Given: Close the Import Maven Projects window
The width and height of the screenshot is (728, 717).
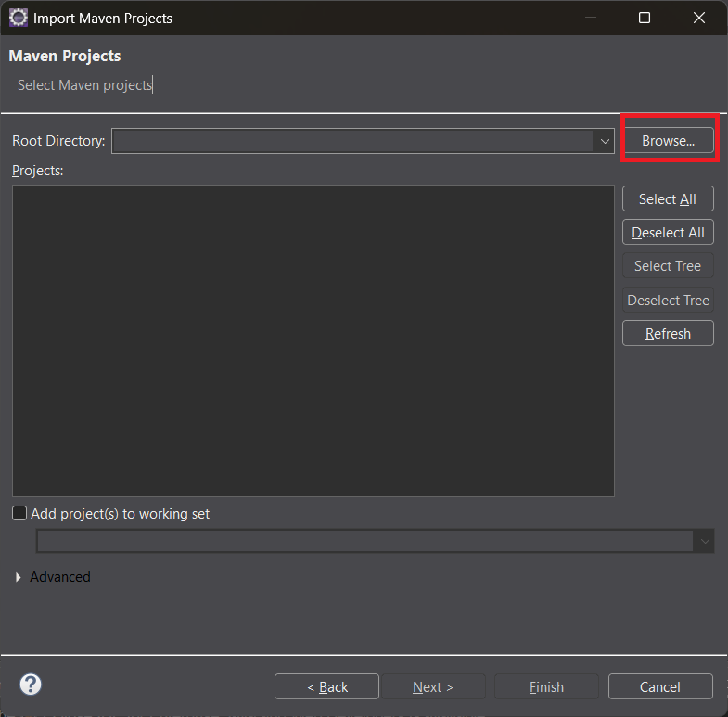Looking at the screenshot, I should (x=698, y=18).
